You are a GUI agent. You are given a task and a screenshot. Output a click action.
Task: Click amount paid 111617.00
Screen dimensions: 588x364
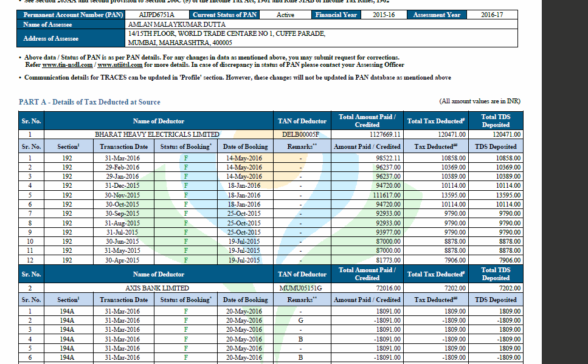[387, 195]
